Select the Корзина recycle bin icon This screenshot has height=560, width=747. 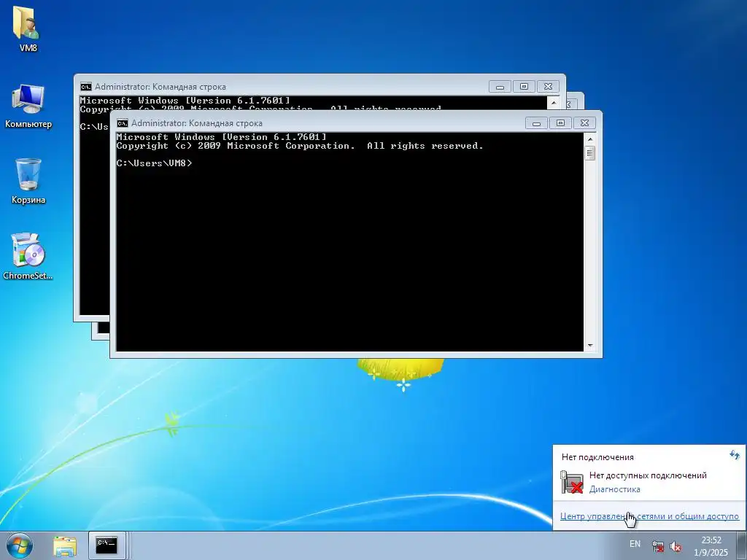coord(28,182)
